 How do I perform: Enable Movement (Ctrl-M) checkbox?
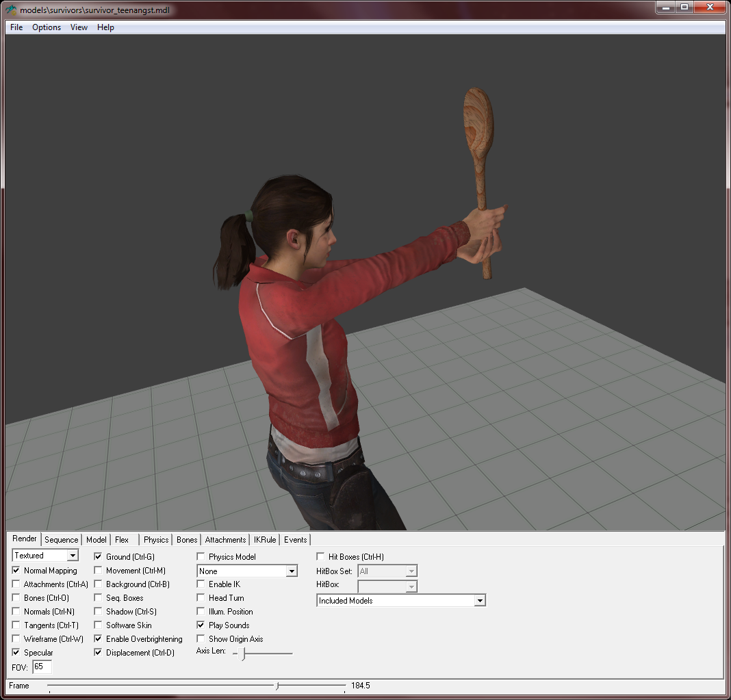point(98,570)
